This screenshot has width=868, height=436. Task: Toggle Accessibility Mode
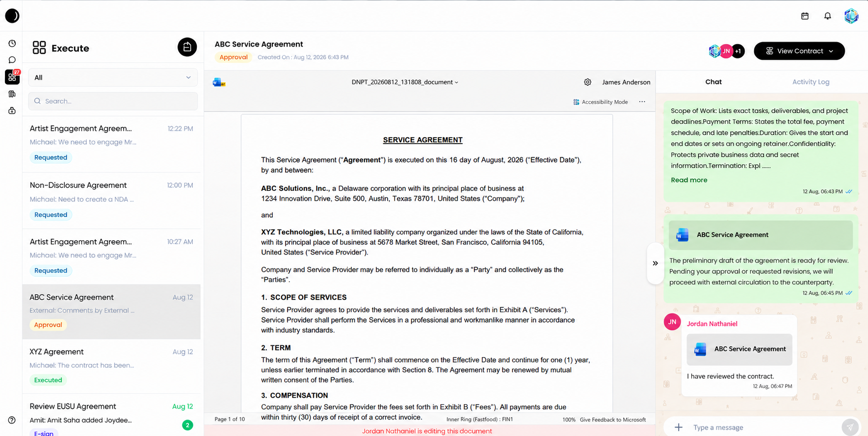[601, 102]
